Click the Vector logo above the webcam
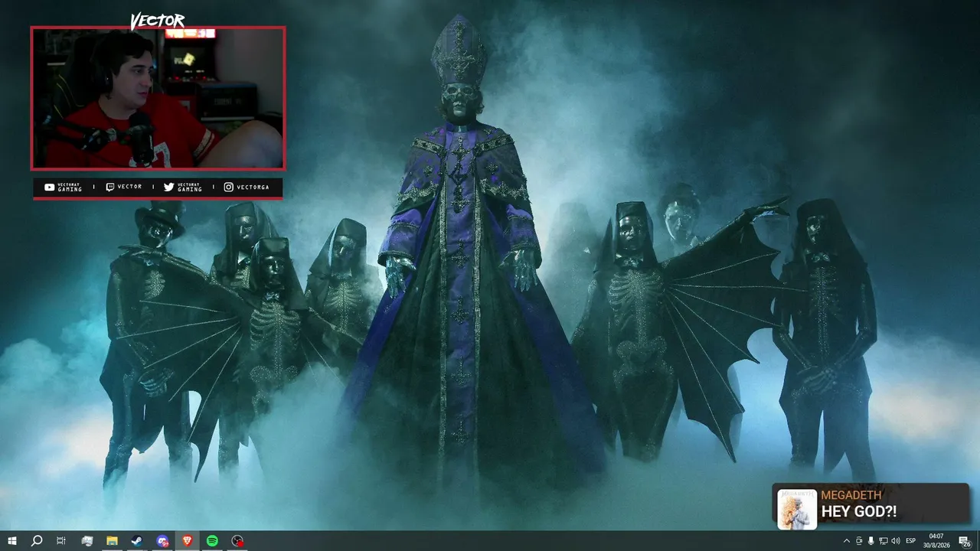The width and height of the screenshot is (980, 551). click(157, 21)
